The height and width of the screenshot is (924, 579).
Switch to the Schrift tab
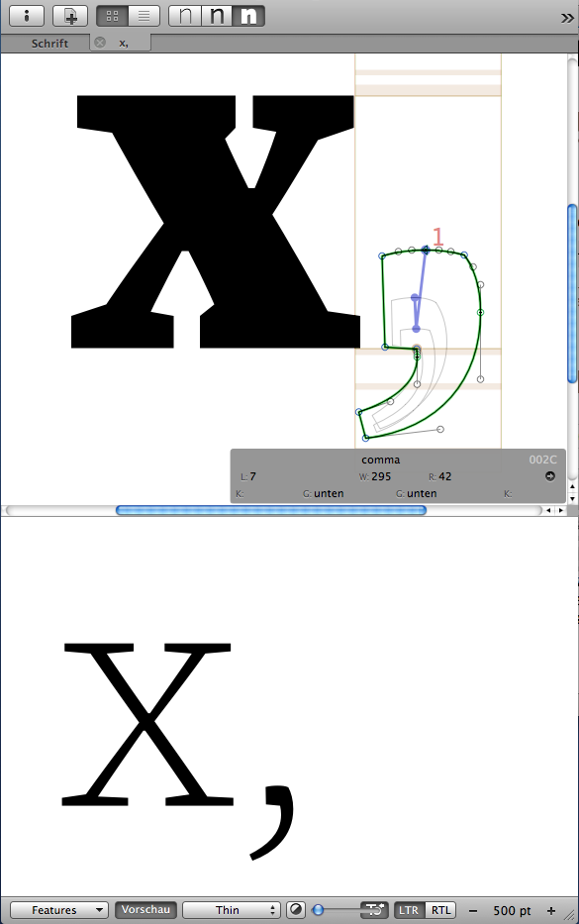[49, 43]
